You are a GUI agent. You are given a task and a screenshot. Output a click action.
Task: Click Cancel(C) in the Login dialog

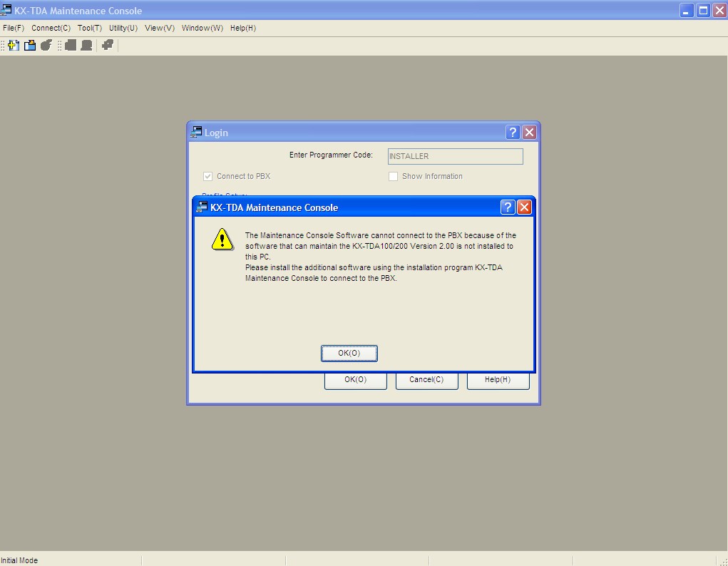[426, 381]
